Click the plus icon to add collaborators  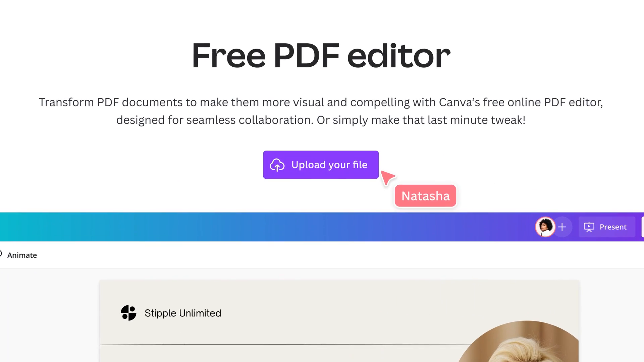click(x=562, y=227)
